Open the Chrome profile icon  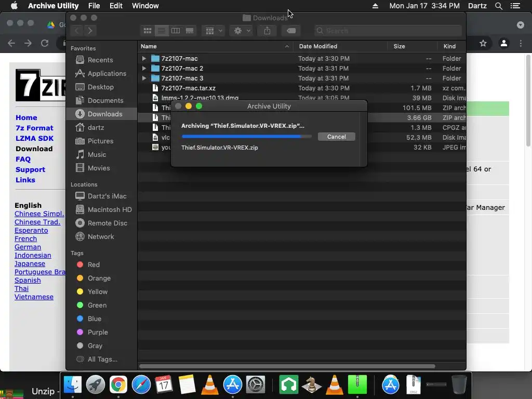504,43
